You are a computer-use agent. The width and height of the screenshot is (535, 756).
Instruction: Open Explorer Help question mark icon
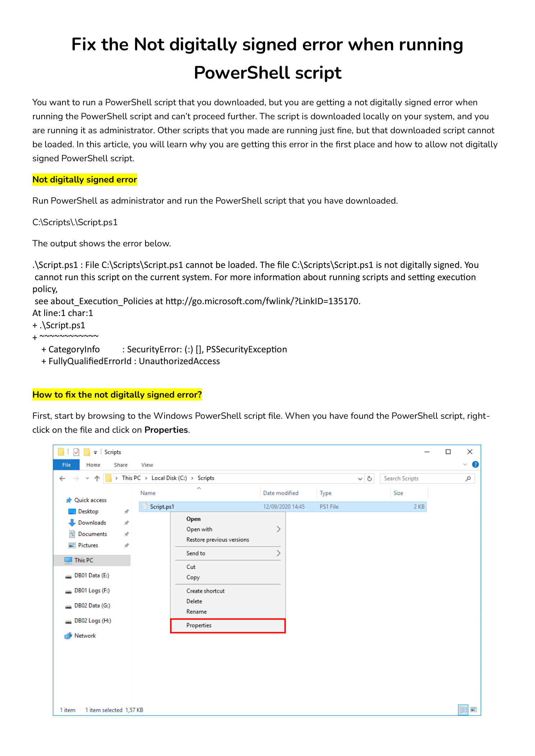475,464
